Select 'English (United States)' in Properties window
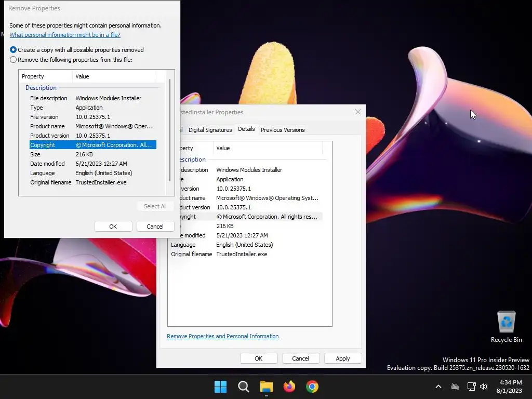 pos(244,245)
